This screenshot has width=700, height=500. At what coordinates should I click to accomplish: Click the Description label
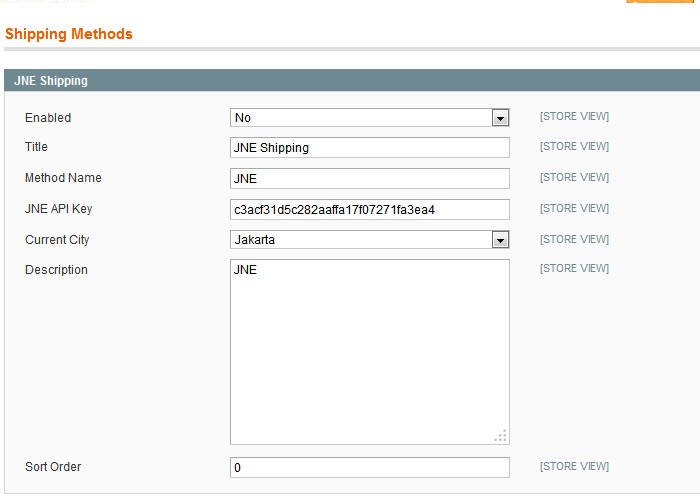[56, 270]
